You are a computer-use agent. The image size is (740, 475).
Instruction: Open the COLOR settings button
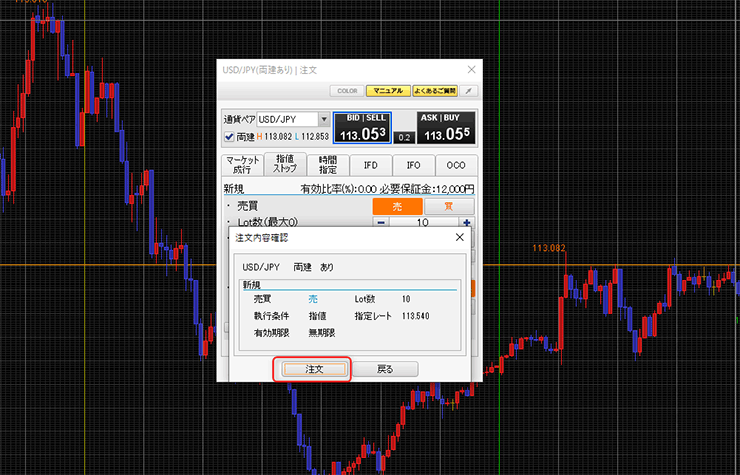346,91
